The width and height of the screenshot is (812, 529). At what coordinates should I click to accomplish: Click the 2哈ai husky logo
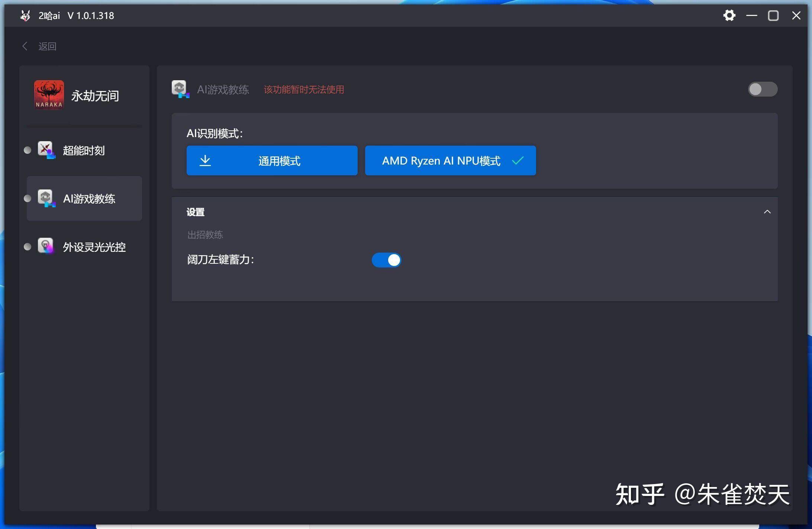point(25,16)
